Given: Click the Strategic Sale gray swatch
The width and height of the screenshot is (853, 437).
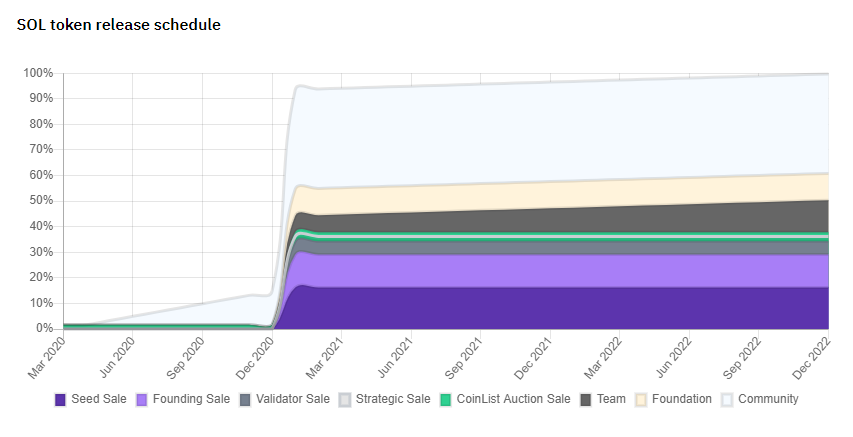Looking at the screenshot, I should 345,400.
